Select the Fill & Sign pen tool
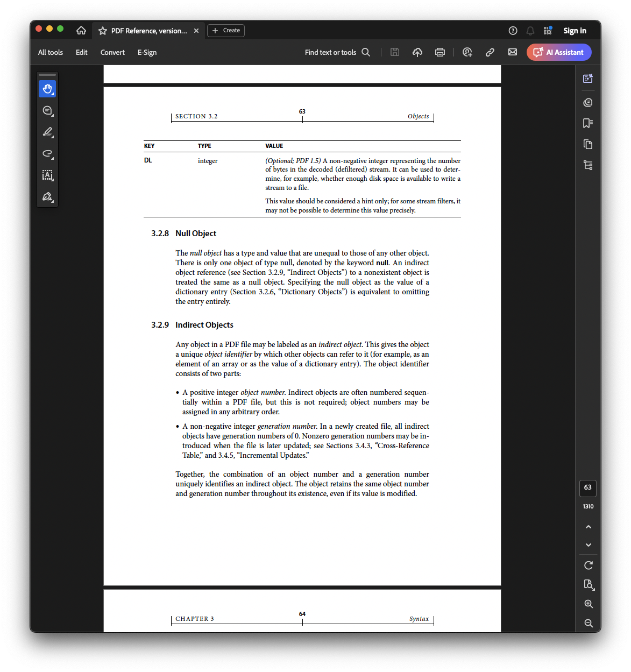The width and height of the screenshot is (631, 672). coord(47,197)
